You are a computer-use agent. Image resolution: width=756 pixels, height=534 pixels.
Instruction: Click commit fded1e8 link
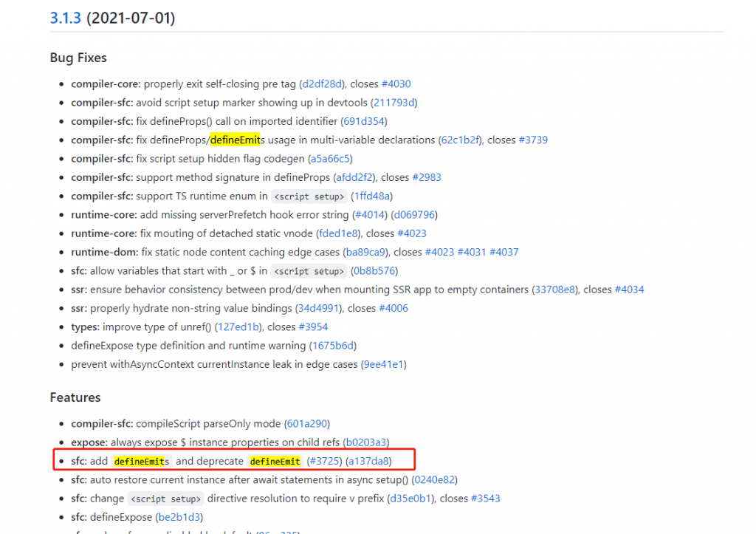coord(339,233)
